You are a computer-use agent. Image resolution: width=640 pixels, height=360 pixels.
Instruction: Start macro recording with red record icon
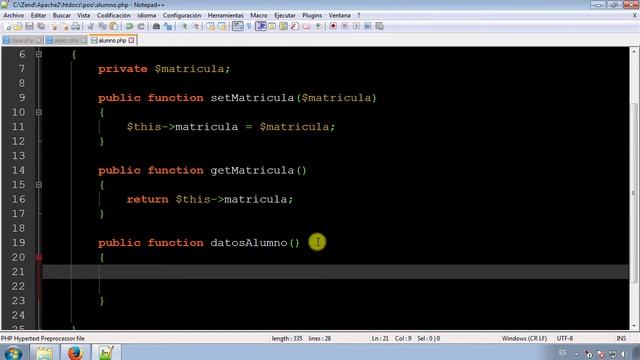333,27
